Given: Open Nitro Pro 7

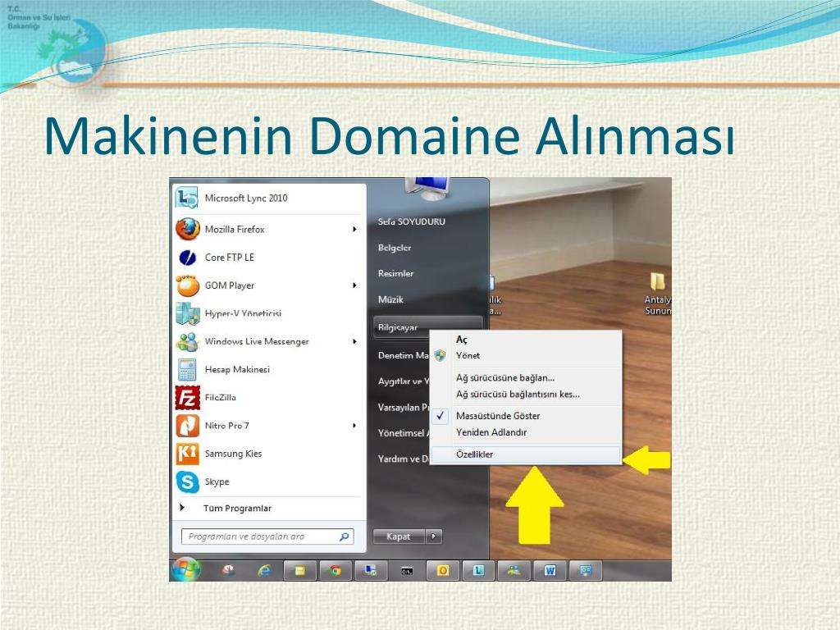Looking at the screenshot, I should click(269, 426).
